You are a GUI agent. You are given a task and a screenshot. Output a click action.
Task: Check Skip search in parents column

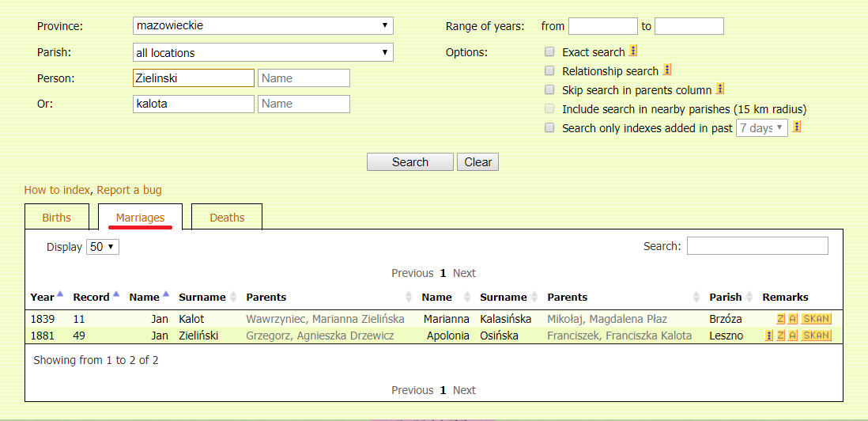tap(549, 90)
